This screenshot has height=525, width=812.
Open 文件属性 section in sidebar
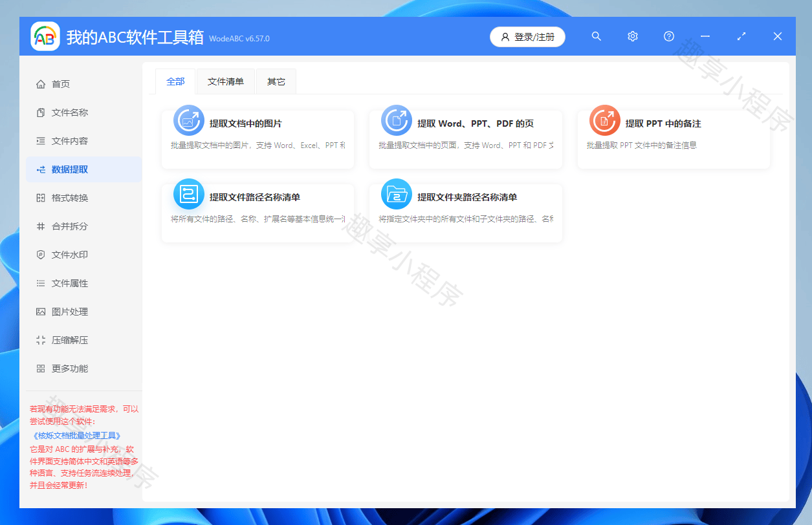(x=84, y=283)
